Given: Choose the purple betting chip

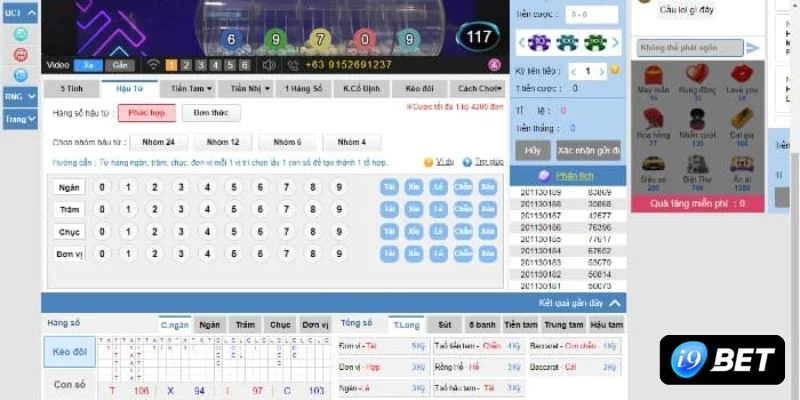Looking at the screenshot, I should coord(539,42).
